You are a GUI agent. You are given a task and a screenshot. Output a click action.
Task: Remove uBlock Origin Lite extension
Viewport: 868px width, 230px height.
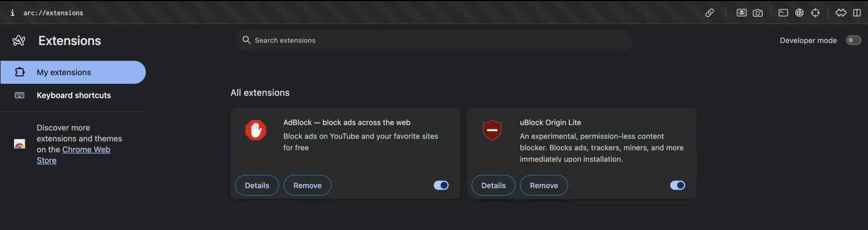[x=544, y=185]
